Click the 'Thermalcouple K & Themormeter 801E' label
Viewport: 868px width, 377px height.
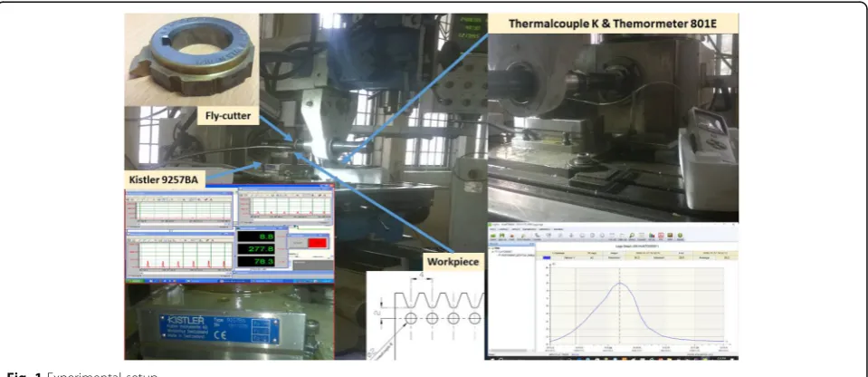tap(614, 24)
